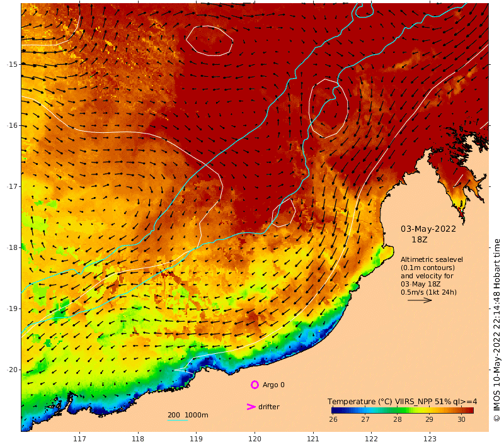Click the 'drifter' legend label
504x447 pixels.
(x=269, y=407)
